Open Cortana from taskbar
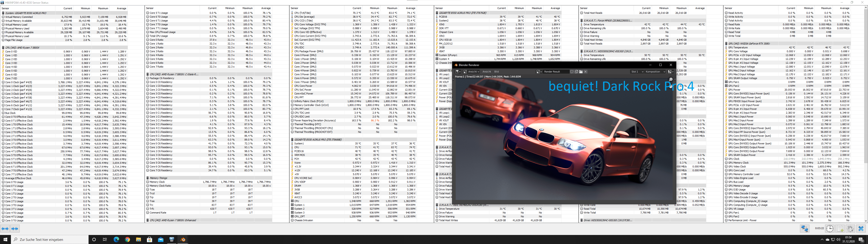This screenshot has height=244, width=868. [x=94, y=240]
